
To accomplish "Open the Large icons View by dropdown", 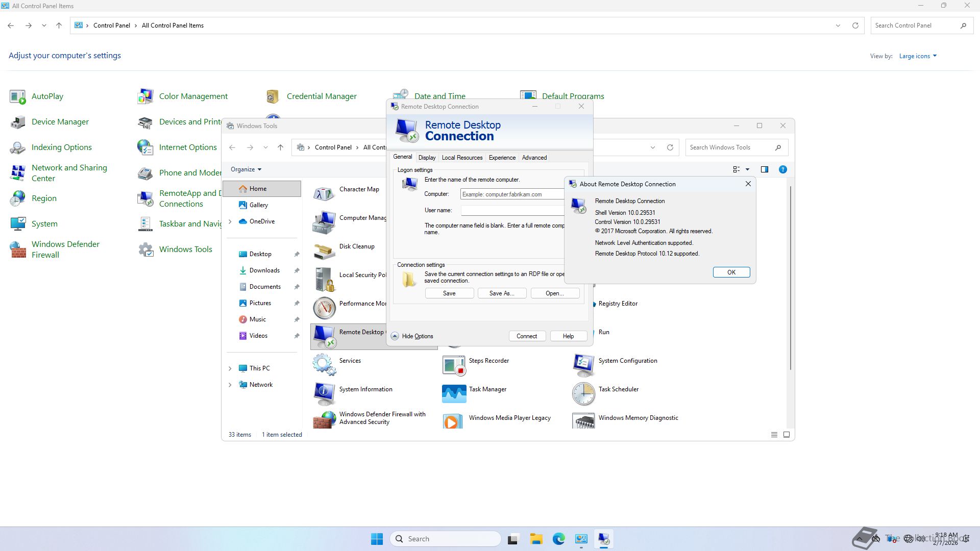I will [918, 56].
